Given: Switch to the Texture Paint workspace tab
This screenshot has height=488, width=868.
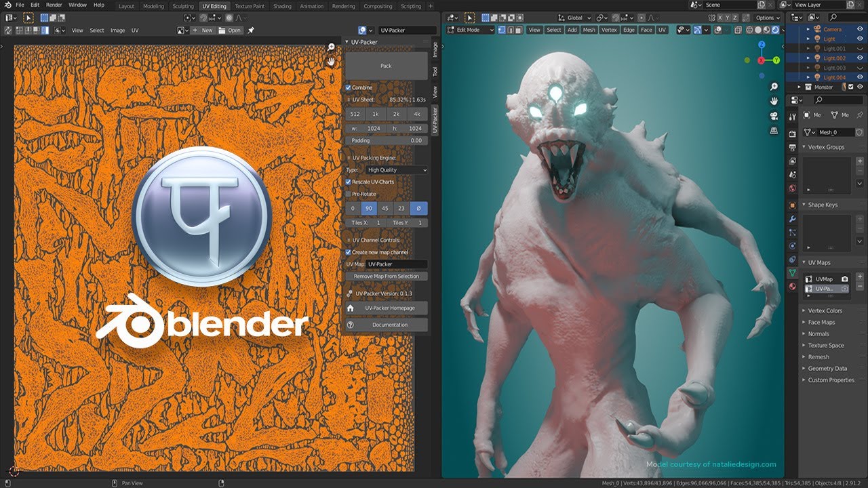Looking at the screenshot, I should tap(250, 6).
